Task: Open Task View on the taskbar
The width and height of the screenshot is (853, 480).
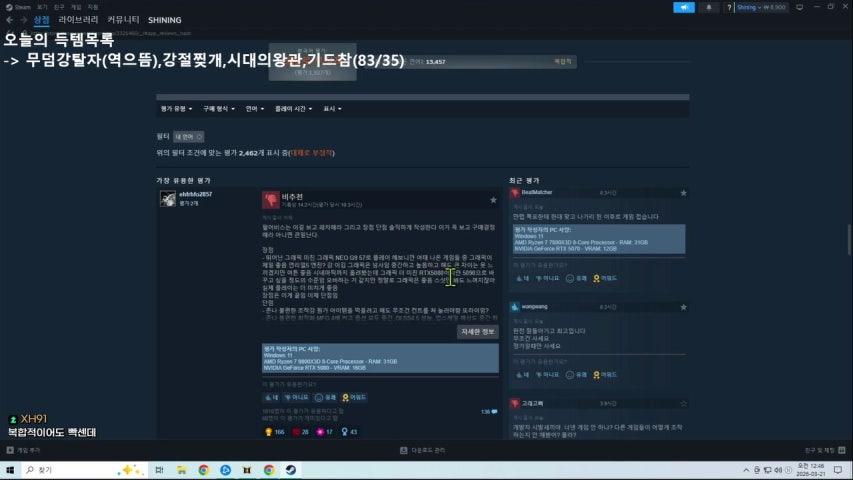Action: coord(159,470)
